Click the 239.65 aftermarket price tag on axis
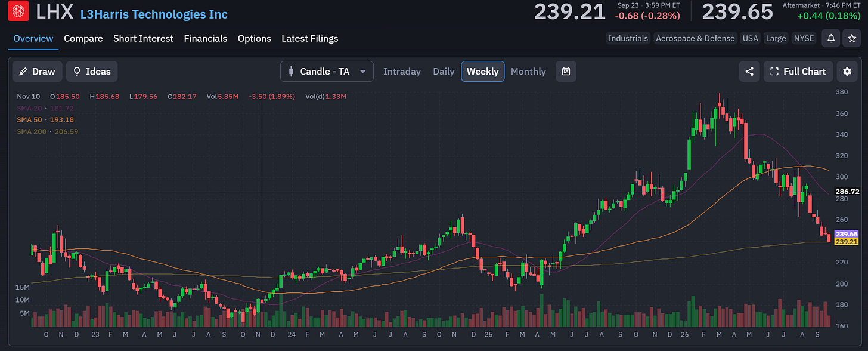The height and width of the screenshot is (351, 868). pyautogui.click(x=847, y=234)
